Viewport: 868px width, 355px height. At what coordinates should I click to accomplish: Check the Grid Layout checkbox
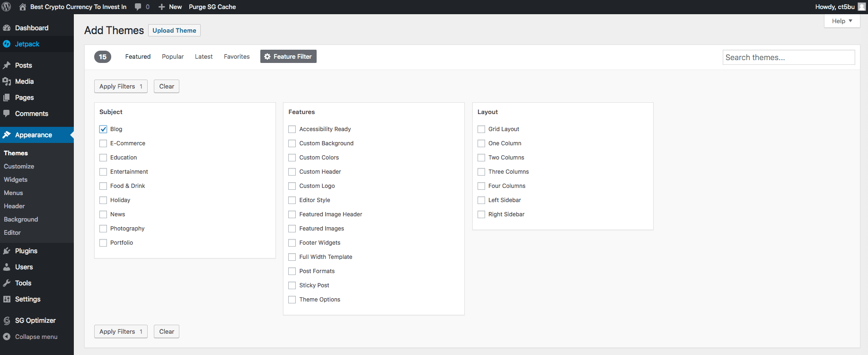pyautogui.click(x=481, y=129)
